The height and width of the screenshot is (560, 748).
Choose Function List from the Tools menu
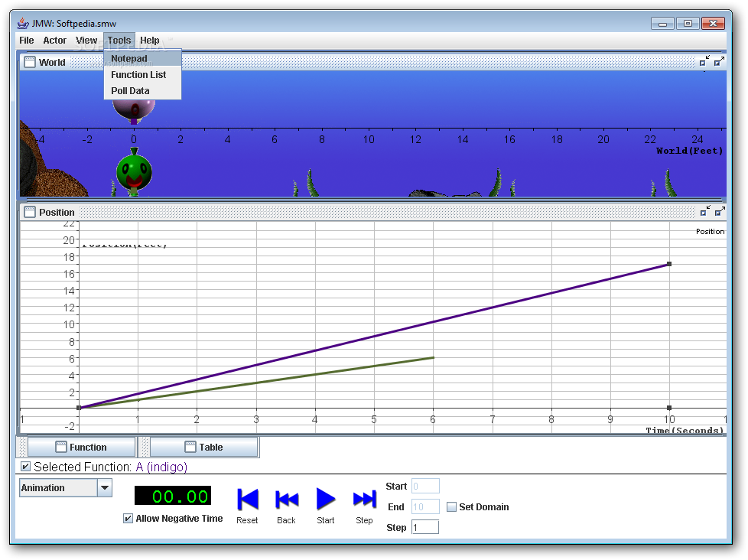pyautogui.click(x=142, y=75)
